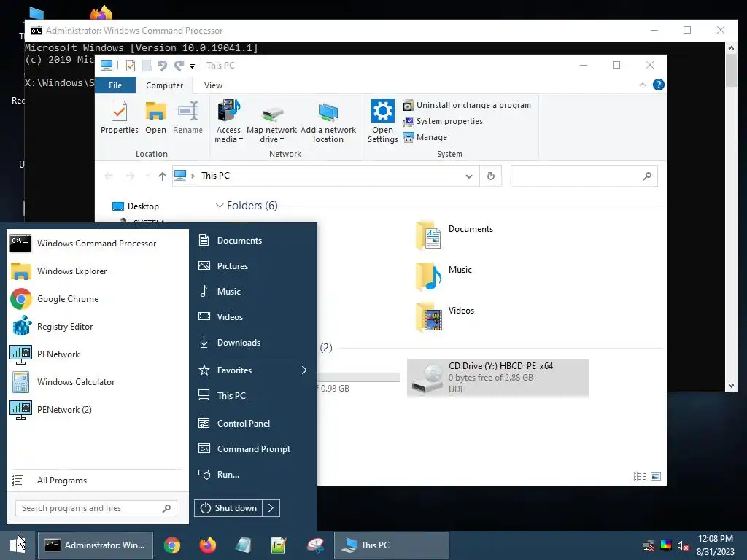Open Windows Calculator from Start menu
Viewport: 747px width, 560px height.
(x=97, y=382)
